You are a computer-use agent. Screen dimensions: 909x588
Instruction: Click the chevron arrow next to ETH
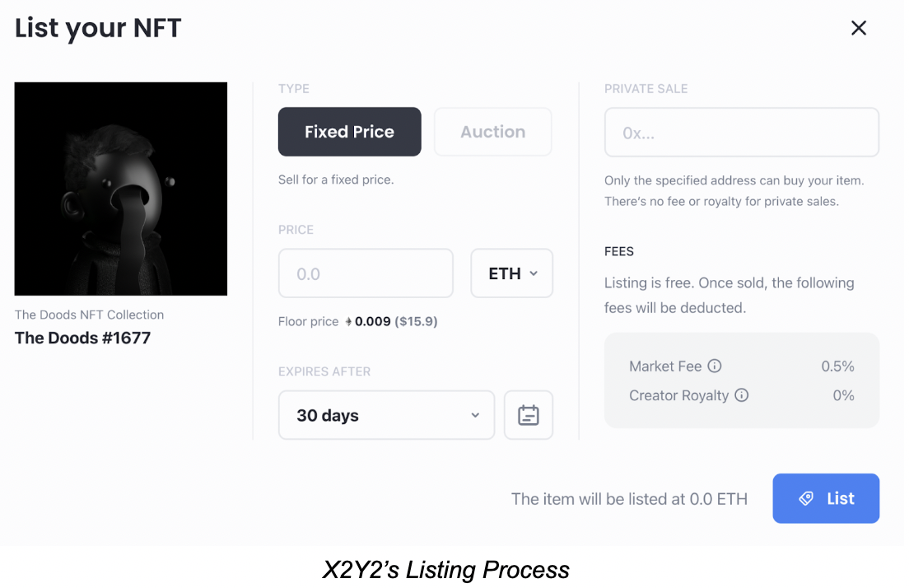(x=534, y=273)
